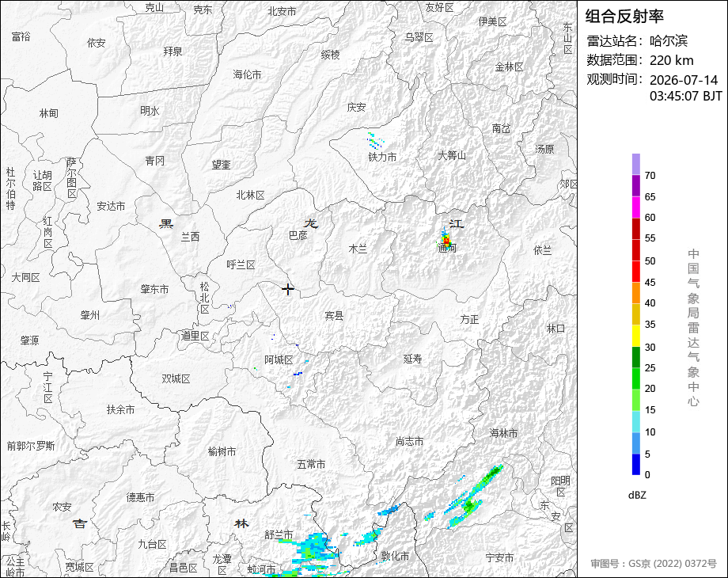Click the radar station name 哈尔滨
728x578 pixels.
point(668,41)
